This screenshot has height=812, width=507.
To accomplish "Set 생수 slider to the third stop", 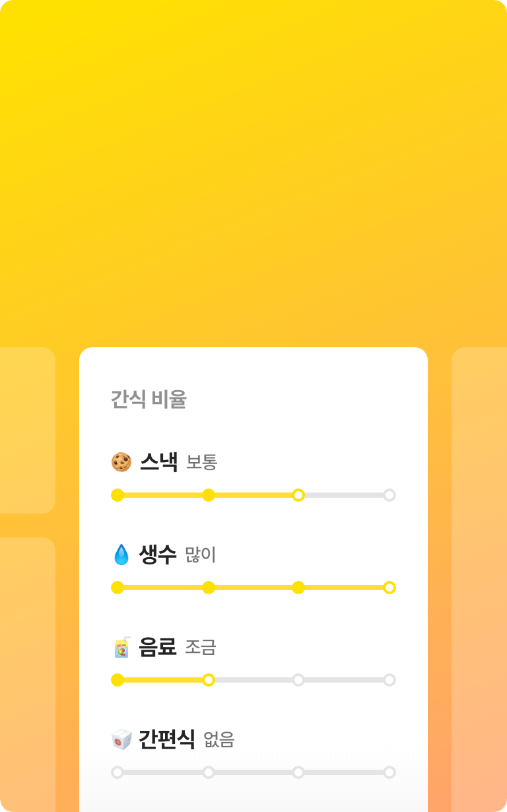I will [298, 588].
